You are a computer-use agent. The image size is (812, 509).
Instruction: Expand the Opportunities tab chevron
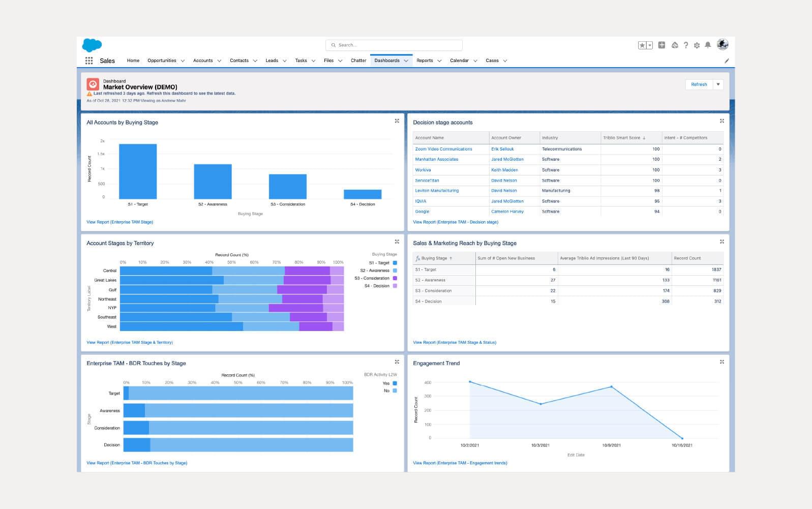tap(183, 61)
